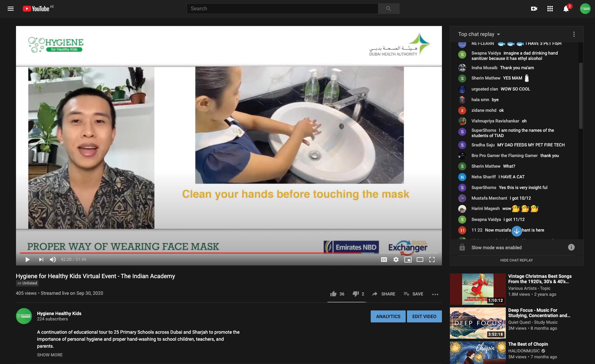This screenshot has height=364, width=595.
Task: Click the Vishnupriya Ravishankar chat username
Action: tap(495, 121)
